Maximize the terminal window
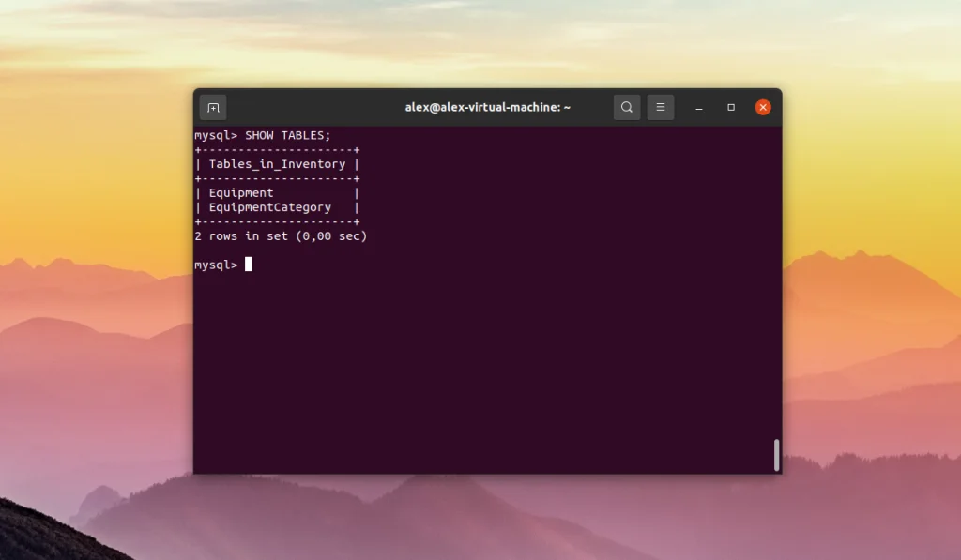Image resolution: width=961 pixels, height=560 pixels. (x=730, y=107)
